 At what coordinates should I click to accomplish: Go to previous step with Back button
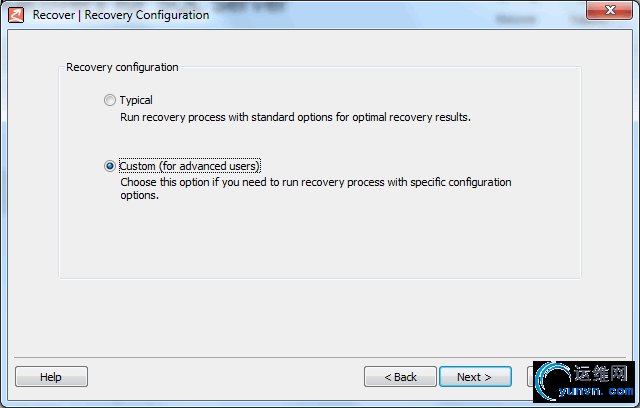pyautogui.click(x=400, y=377)
